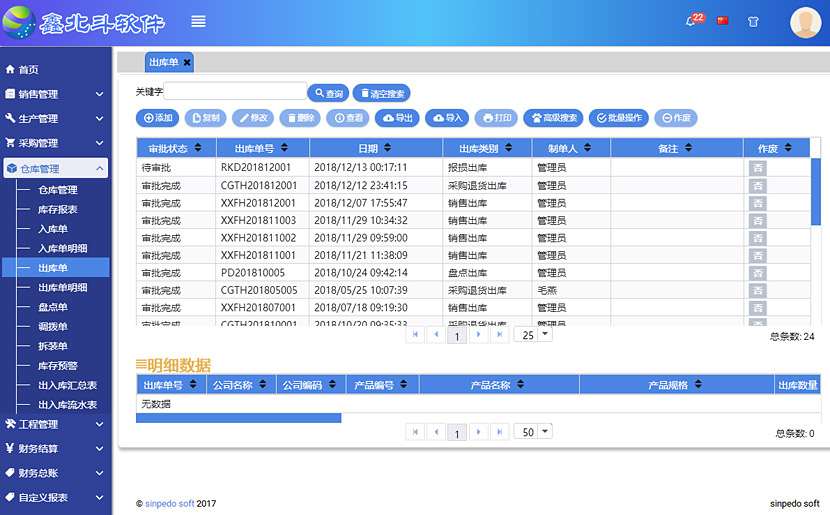The width and height of the screenshot is (830, 515).
Task: Collapse the 仓库管理 sidebar section
Action: [x=55, y=168]
